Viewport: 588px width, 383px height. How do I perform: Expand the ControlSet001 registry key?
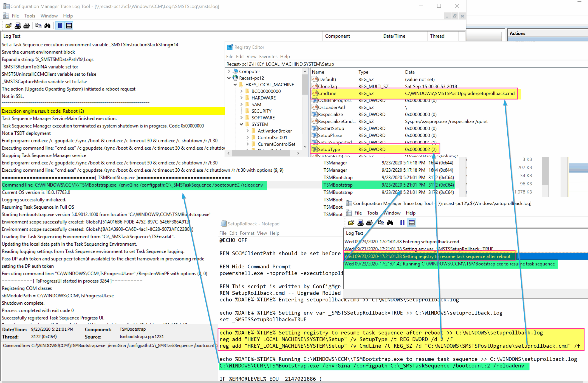point(248,137)
